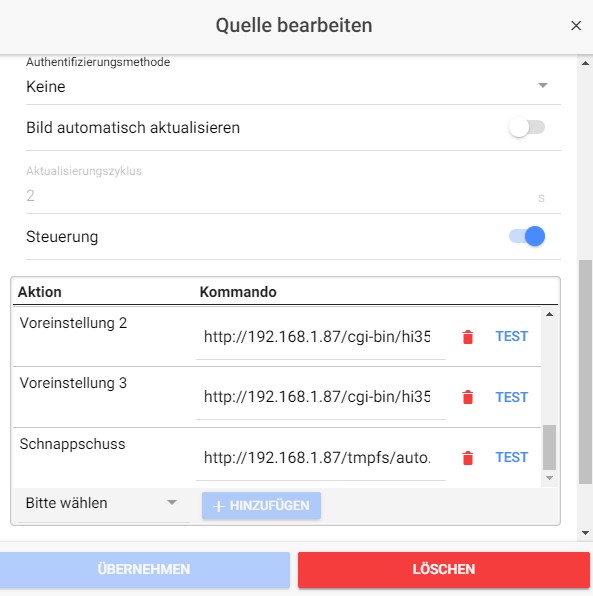Click down arrow of inner command list scrollbar
The height and width of the screenshot is (596, 593).
[x=549, y=478]
